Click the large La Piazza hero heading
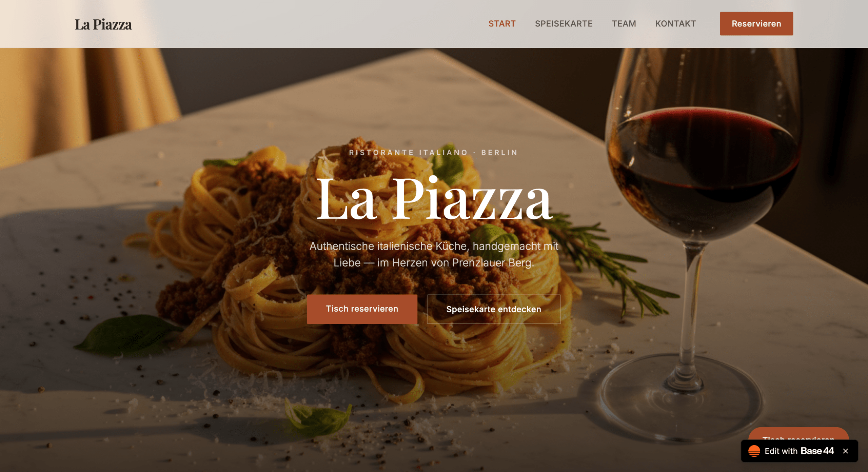This screenshot has height=472, width=868. (434, 199)
